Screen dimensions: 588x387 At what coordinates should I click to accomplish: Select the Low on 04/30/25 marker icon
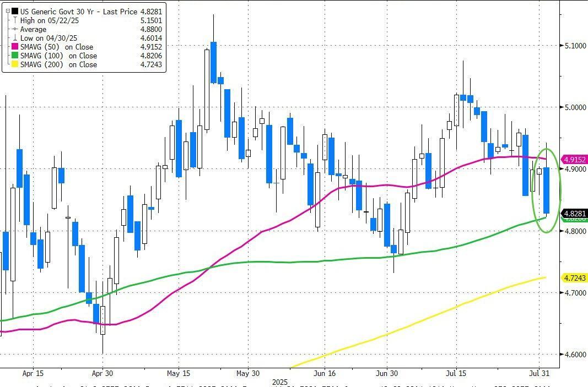[14, 38]
